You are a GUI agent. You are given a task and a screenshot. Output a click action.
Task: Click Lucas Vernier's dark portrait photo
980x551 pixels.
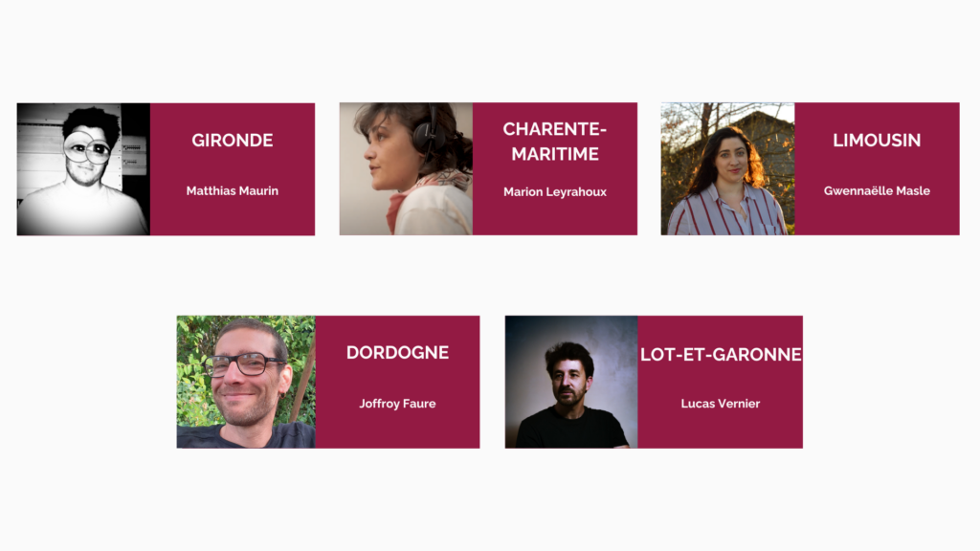tap(571, 382)
